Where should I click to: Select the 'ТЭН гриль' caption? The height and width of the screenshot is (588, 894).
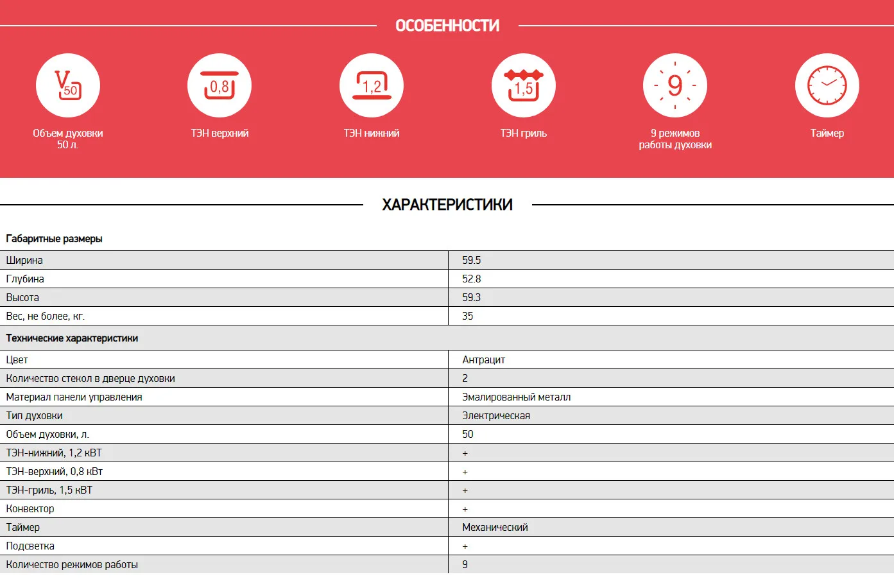click(524, 133)
